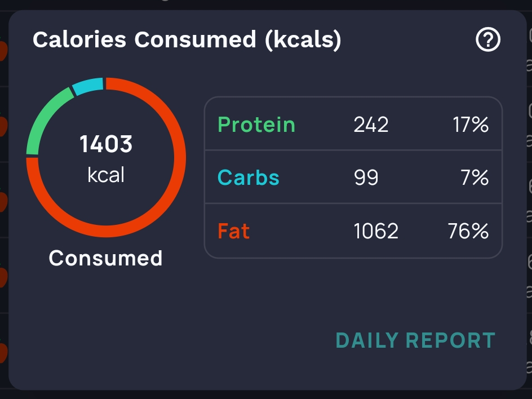Tap the cyan Carbs arc in the chart
This screenshot has height=399, width=532.
pyautogui.click(x=88, y=86)
